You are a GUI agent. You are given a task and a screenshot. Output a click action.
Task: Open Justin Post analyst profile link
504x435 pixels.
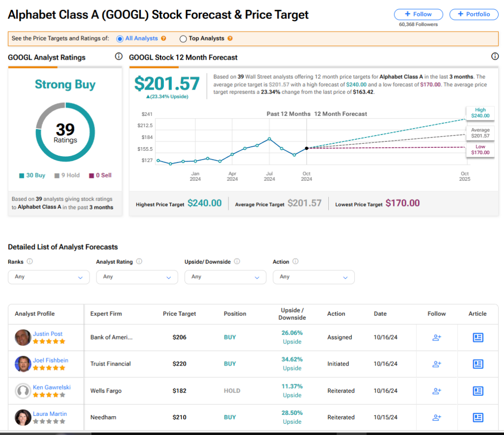pos(48,334)
